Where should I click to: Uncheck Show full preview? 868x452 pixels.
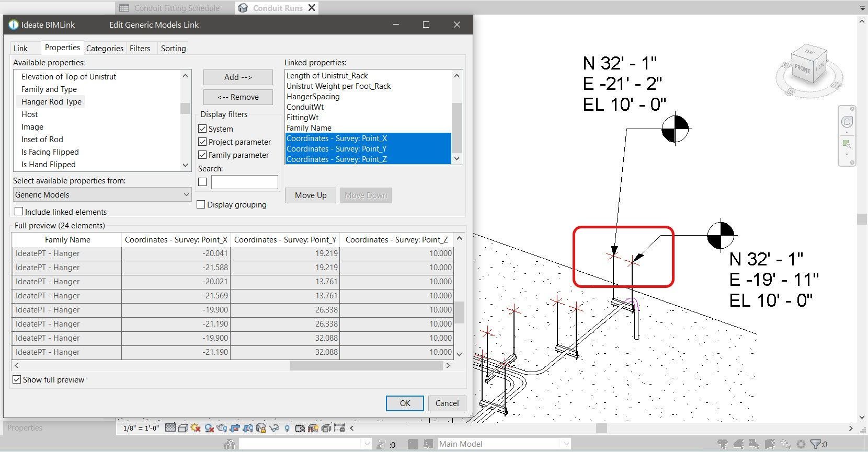(17, 379)
